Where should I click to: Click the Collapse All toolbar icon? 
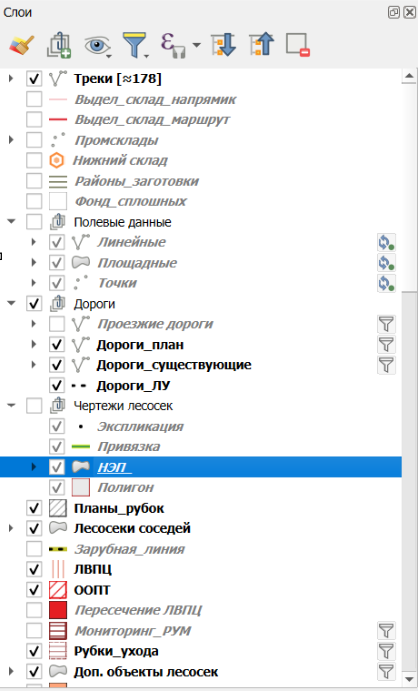point(261,45)
